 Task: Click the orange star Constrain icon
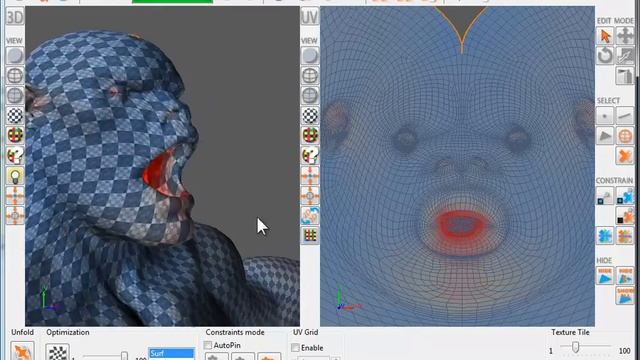[625, 236]
